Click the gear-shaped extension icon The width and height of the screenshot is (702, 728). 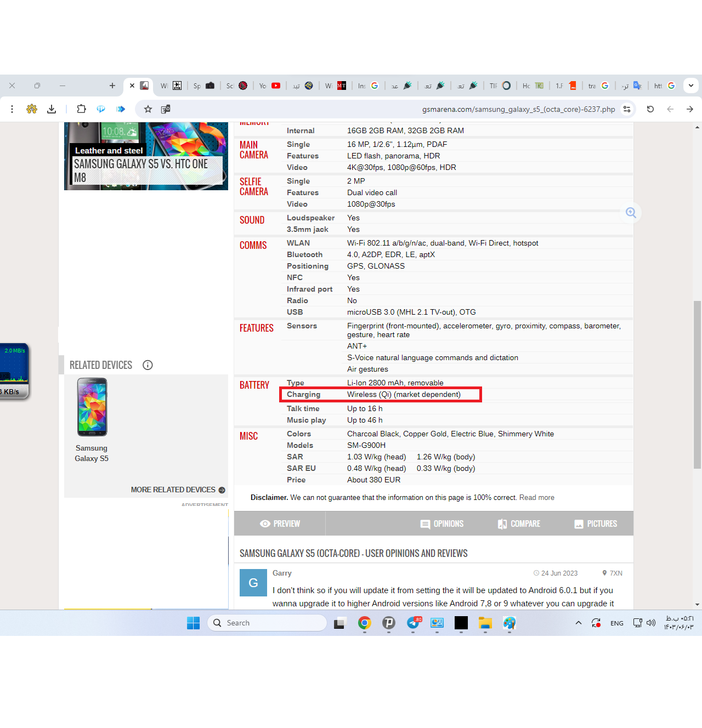[32, 109]
